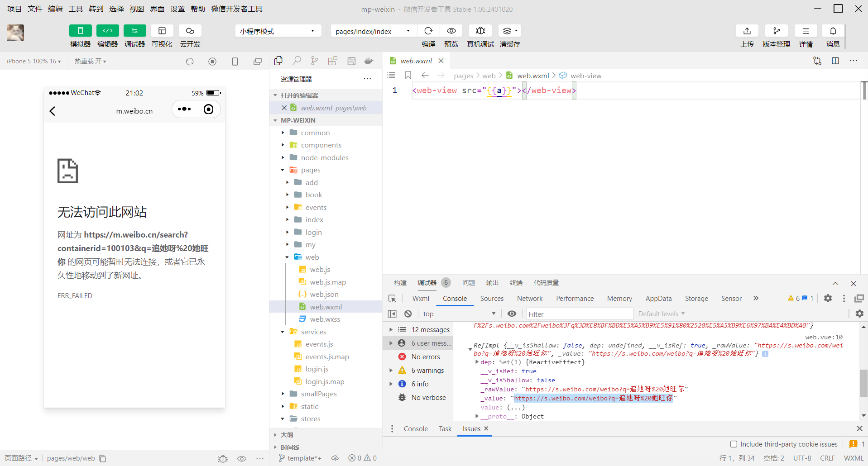Viewport: 868px width, 466px height.
Task: Open the 微信开发者工具 menu
Action: (x=237, y=9)
